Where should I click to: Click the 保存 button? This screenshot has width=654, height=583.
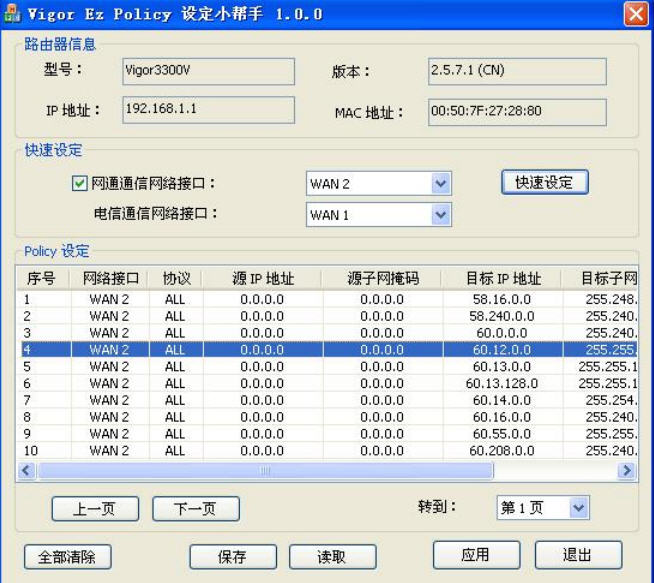(233, 557)
